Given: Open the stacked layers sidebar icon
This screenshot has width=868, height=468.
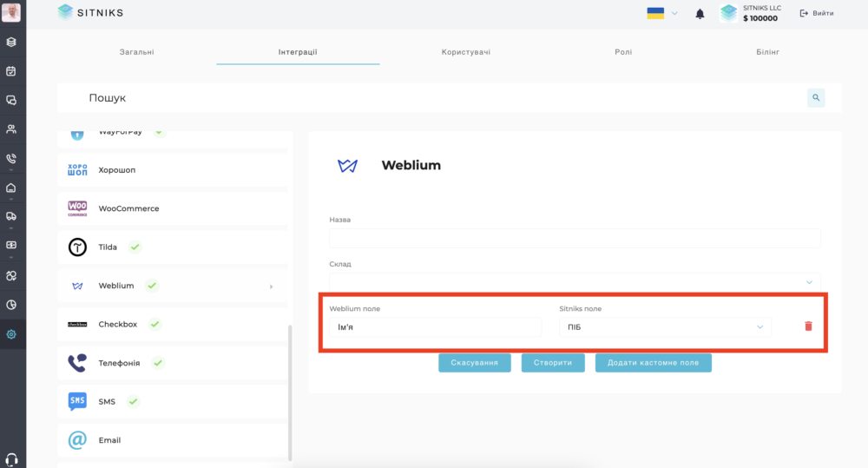Looking at the screenshot, I should click(11, 42).
